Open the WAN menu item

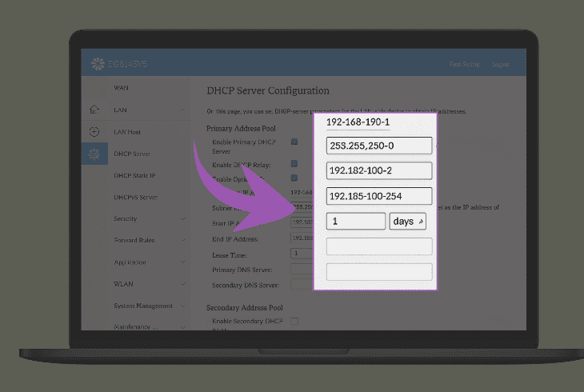tap(122, 87)
